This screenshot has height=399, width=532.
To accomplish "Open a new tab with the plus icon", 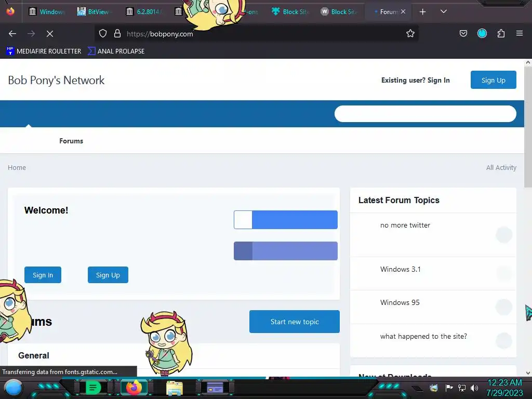I will click(x=422, y=12).
